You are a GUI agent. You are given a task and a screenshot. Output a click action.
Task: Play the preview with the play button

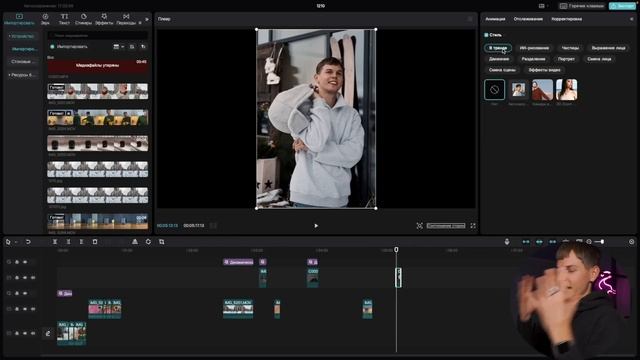(x=316, y=226)
